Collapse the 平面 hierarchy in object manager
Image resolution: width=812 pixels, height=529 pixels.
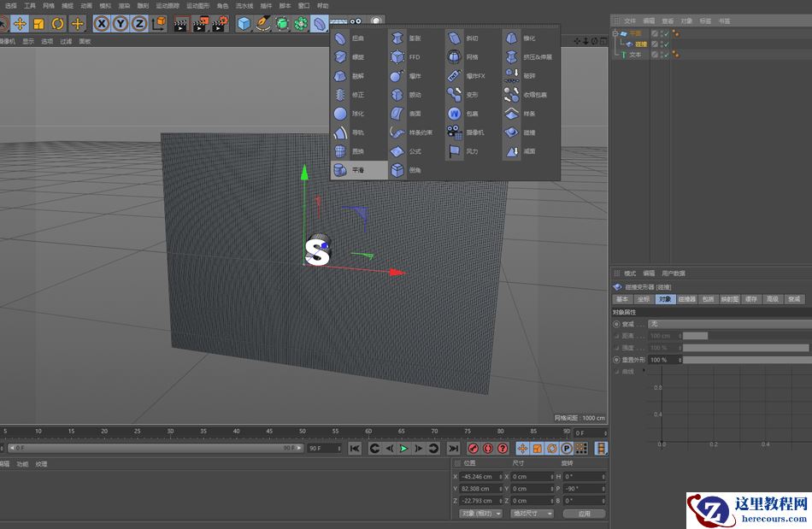[x=615, y=32]
